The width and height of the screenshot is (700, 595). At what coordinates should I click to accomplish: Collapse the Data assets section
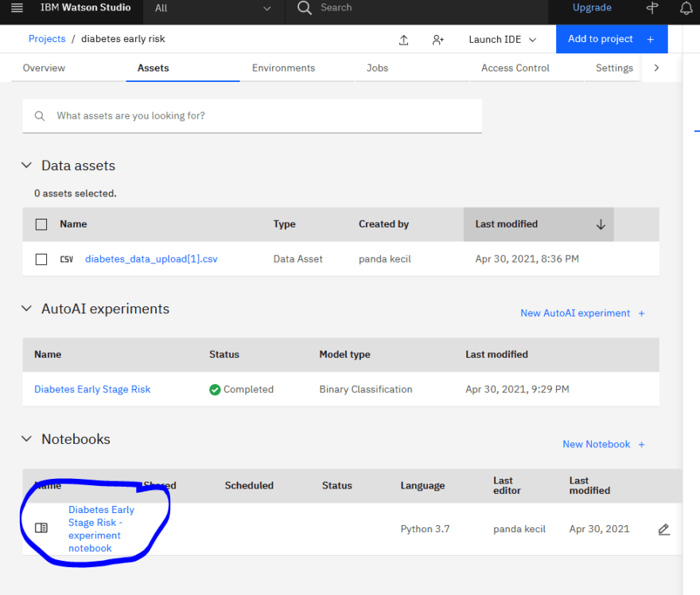coord(27,165)
